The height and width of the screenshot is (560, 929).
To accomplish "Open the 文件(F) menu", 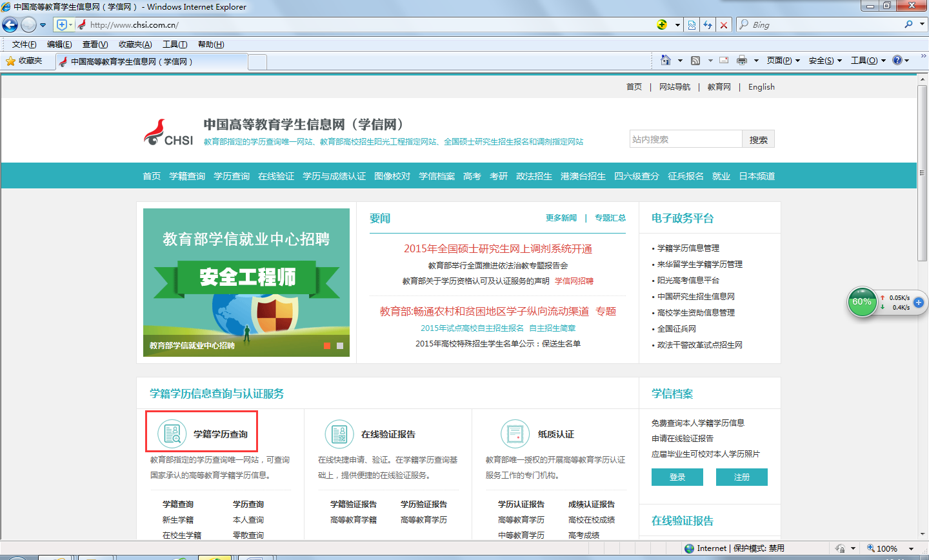I will click(x=24, y=45).
